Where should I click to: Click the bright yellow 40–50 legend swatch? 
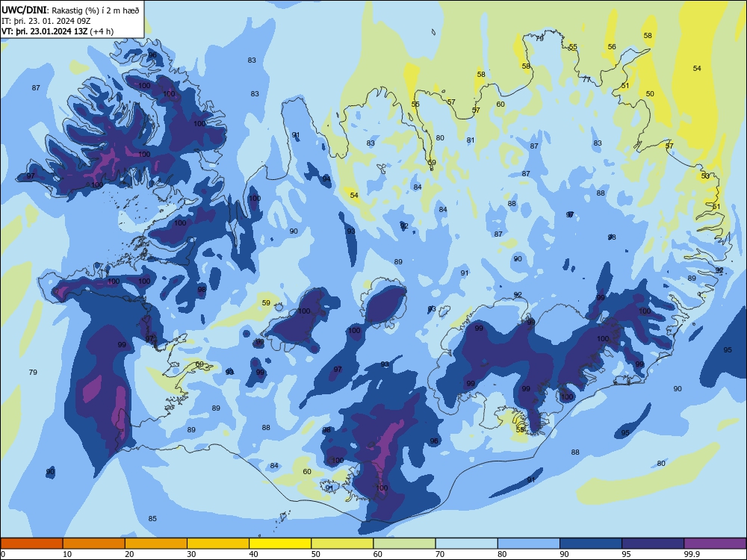click(280, 544)
